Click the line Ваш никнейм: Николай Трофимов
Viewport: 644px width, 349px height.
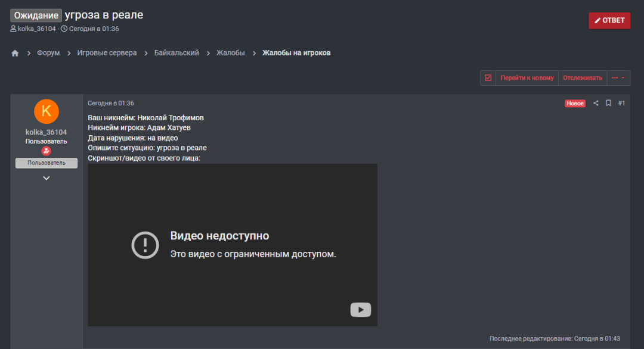point(146,118)
